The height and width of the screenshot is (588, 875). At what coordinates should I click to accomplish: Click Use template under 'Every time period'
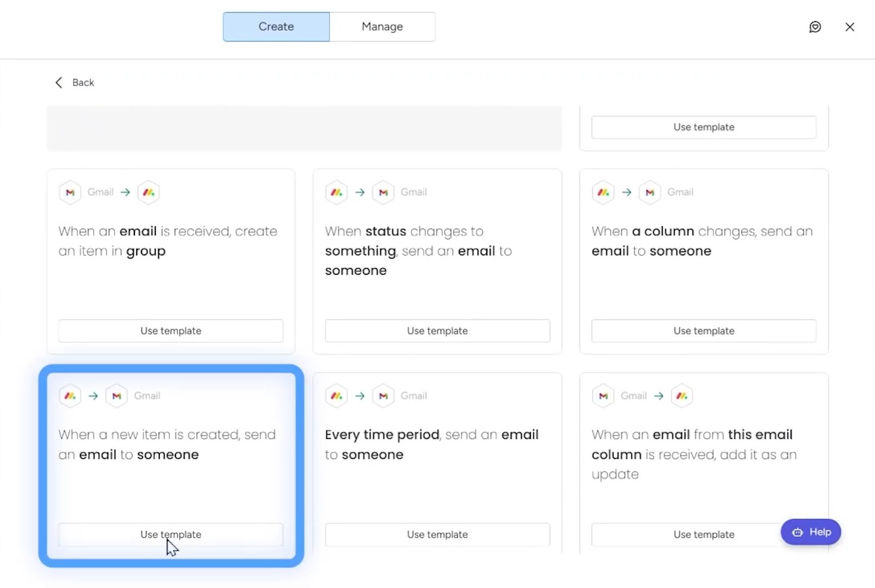tap(437, 535)
